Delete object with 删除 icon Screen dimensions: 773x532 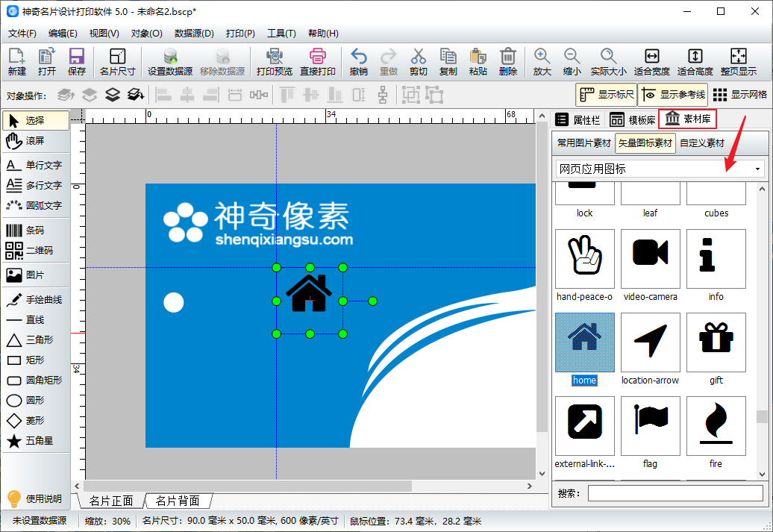tap(508, 62)
